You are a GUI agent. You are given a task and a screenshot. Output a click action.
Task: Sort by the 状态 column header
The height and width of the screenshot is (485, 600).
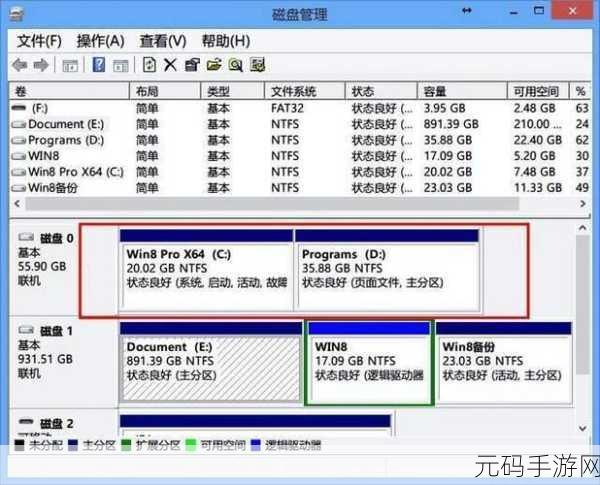(x=381, y=91)
